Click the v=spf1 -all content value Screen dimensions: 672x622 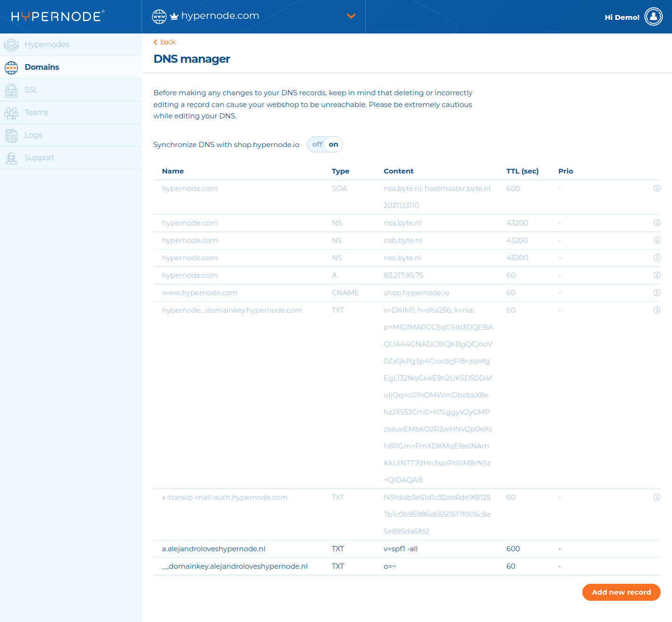click(401, 549)
